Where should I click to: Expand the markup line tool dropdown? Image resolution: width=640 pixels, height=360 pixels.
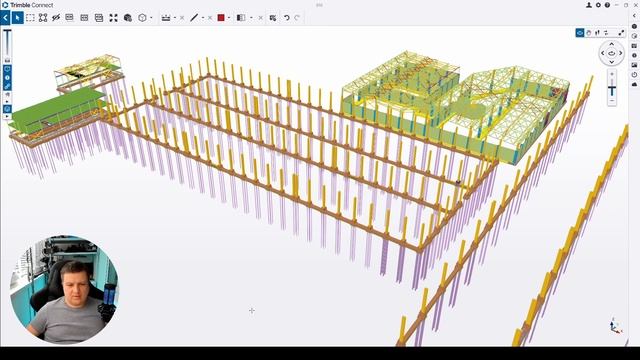tap(203, 18)
